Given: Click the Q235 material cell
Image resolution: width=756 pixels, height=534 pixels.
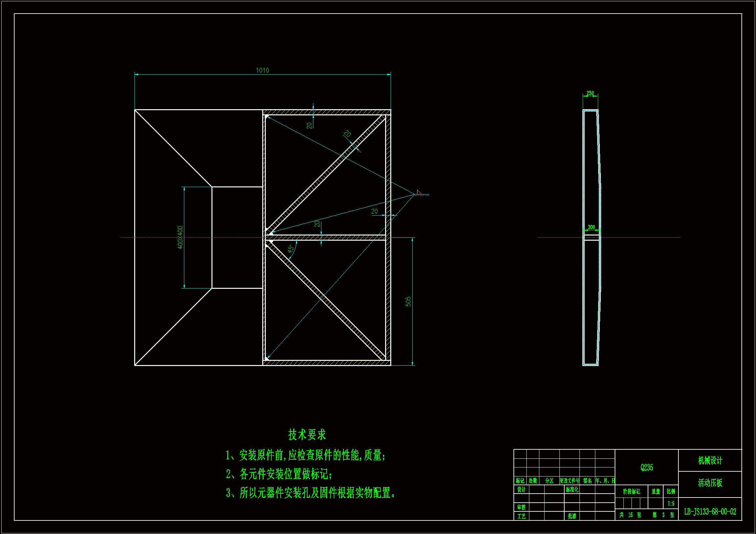Looking at the screenshot, I should 647,467.
